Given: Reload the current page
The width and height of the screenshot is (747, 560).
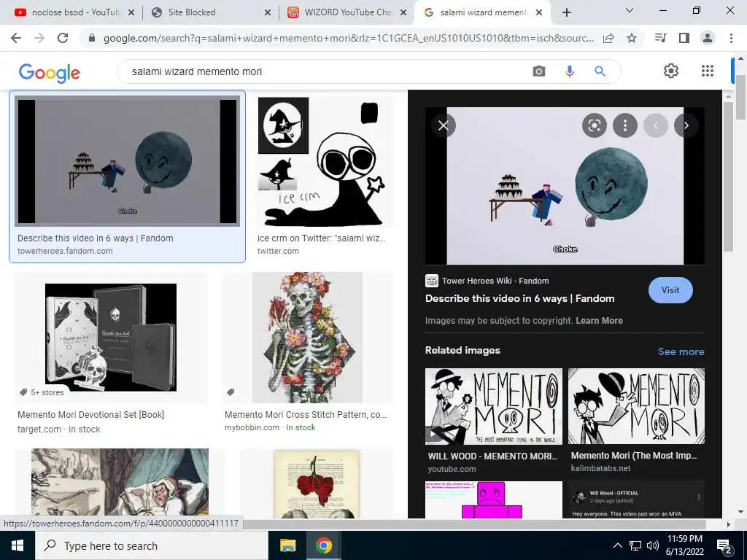Looking at the screenshot, I should point(63,38).
